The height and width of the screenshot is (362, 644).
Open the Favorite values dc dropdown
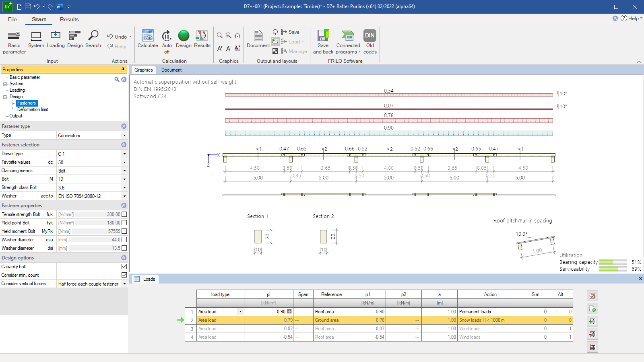click(x=124, y=162)
